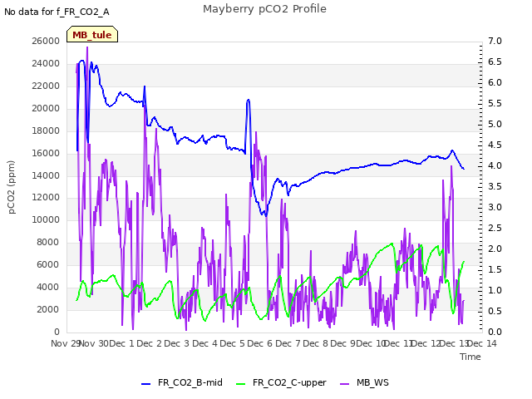The width and height of the screenshot is (532, 399).
Task: Select the Mayberry pCO2 Profile chart title
Action: (x=264, y=9)
